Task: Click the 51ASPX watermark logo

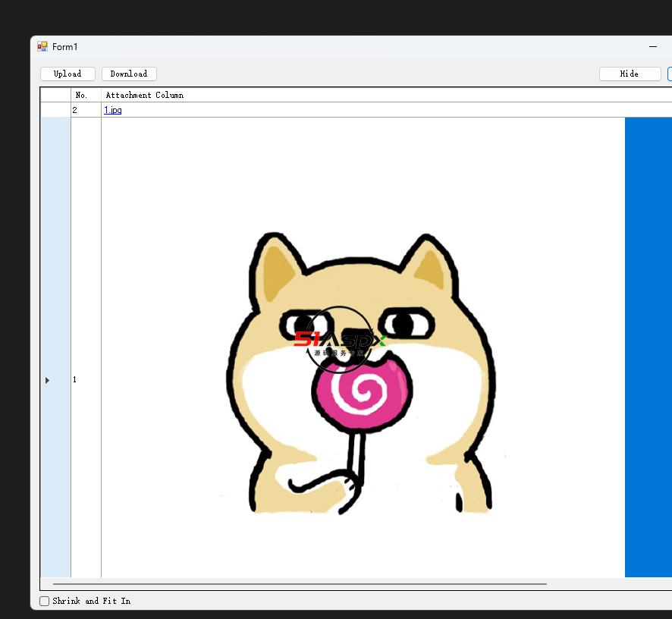Action: (340, 341)
